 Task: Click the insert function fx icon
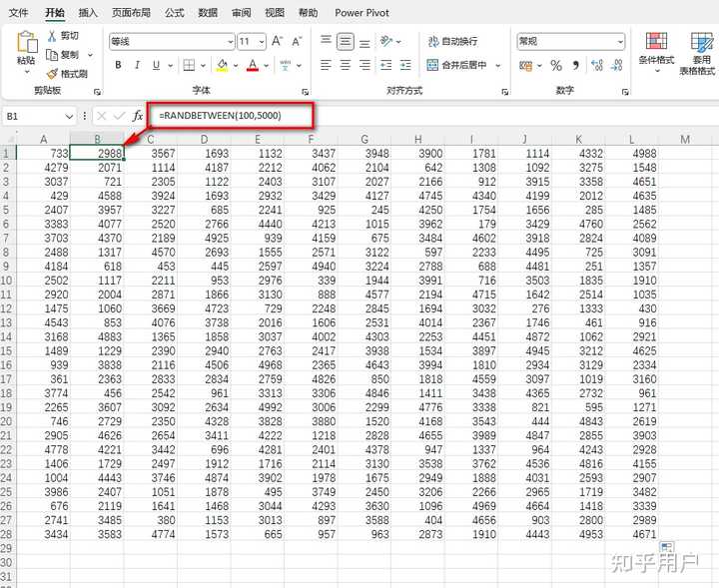[138, 116]
